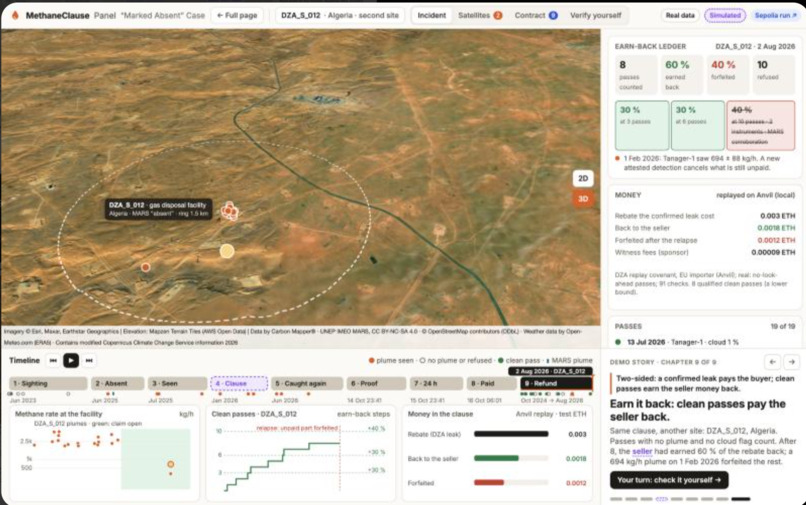Viewport: 806px width, 505px height.
Task: Play the timeline
Action: pyautogui.click(x=71, y=360)
